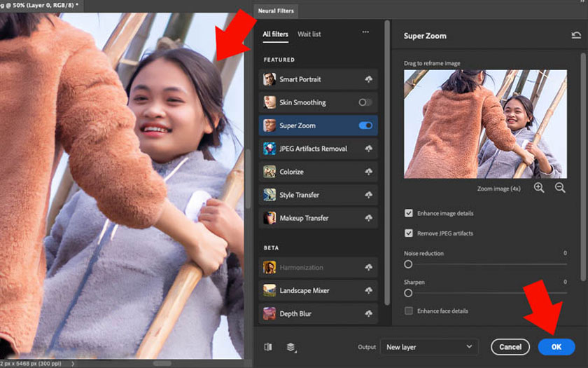
Task: Switch to the All filters tab
Action: click(x=275, y=34)
